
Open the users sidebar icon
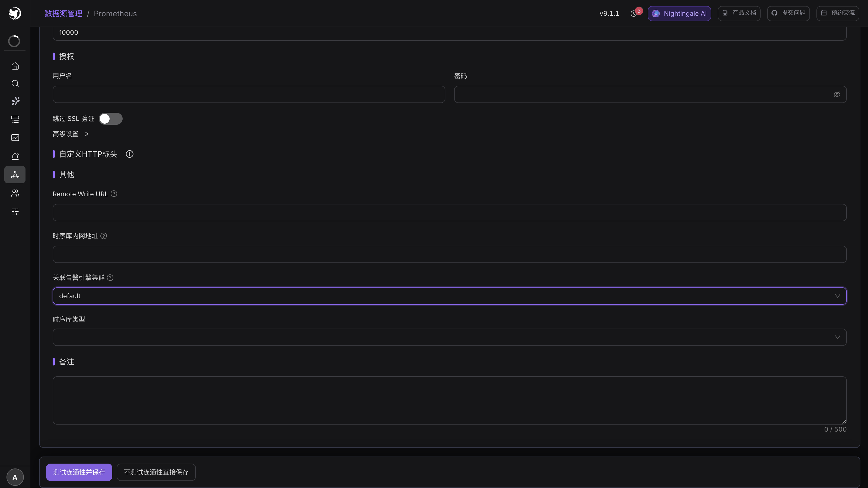[15, 193]
